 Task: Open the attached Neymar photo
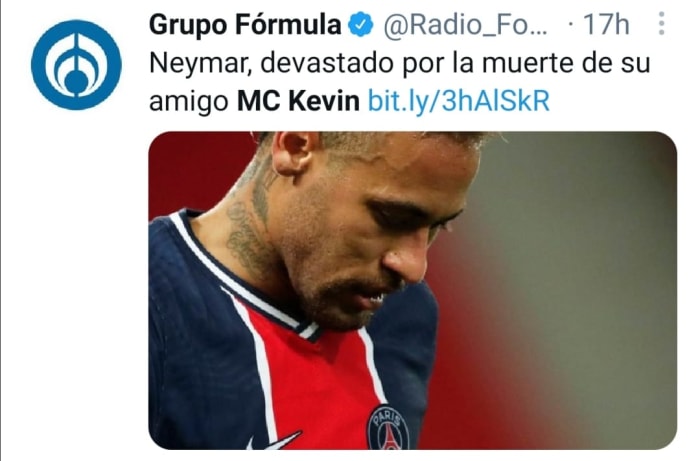(412, 290)
